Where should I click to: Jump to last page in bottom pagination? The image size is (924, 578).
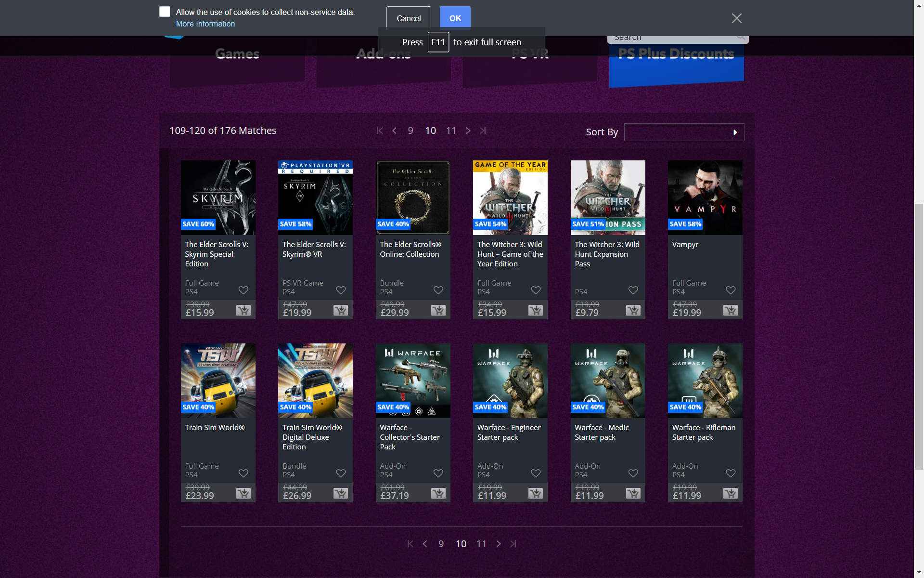click(x=513, y=544)
